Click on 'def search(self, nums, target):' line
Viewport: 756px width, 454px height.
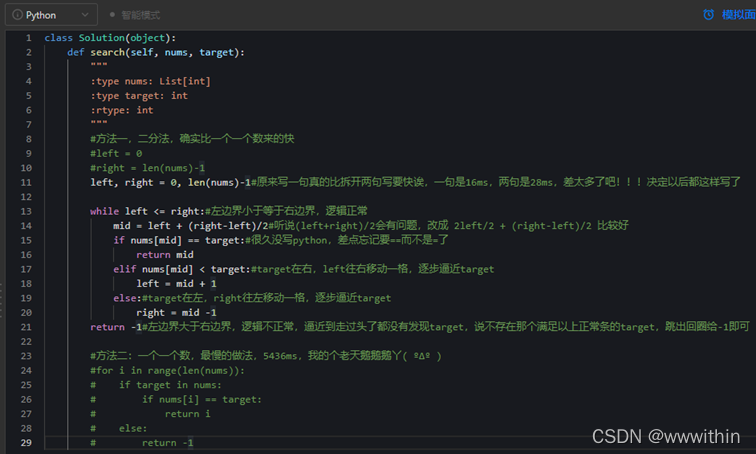point(156,52)
